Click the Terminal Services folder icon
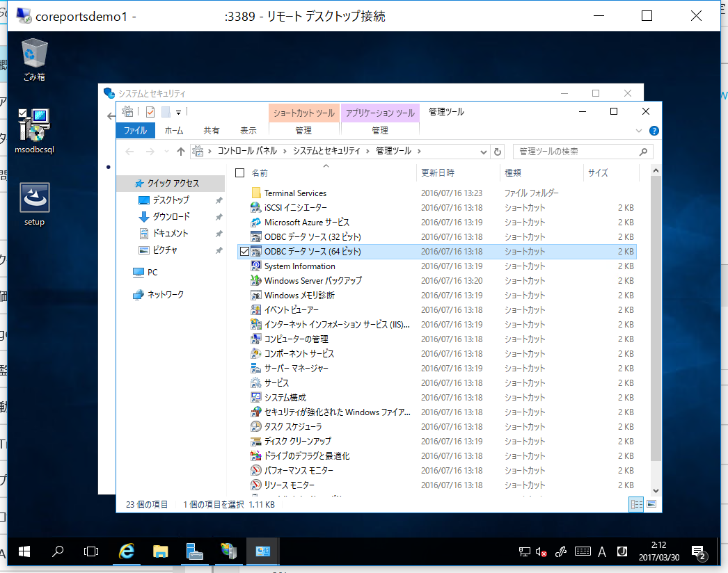 [256, 193]
